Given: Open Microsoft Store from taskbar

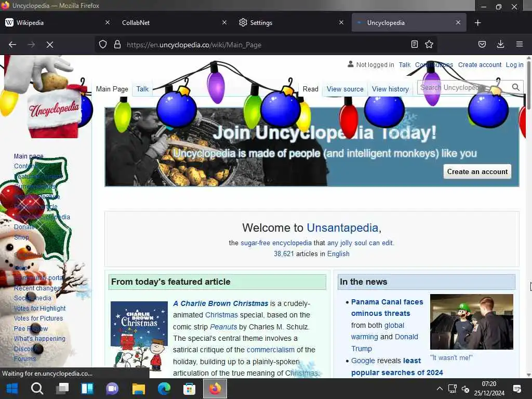Looking at the screenshot, I should [189, 389].
